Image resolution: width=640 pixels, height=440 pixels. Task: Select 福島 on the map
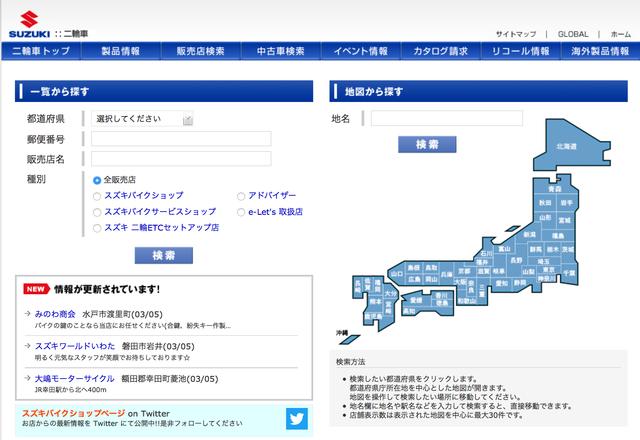(x=558, y=236)
